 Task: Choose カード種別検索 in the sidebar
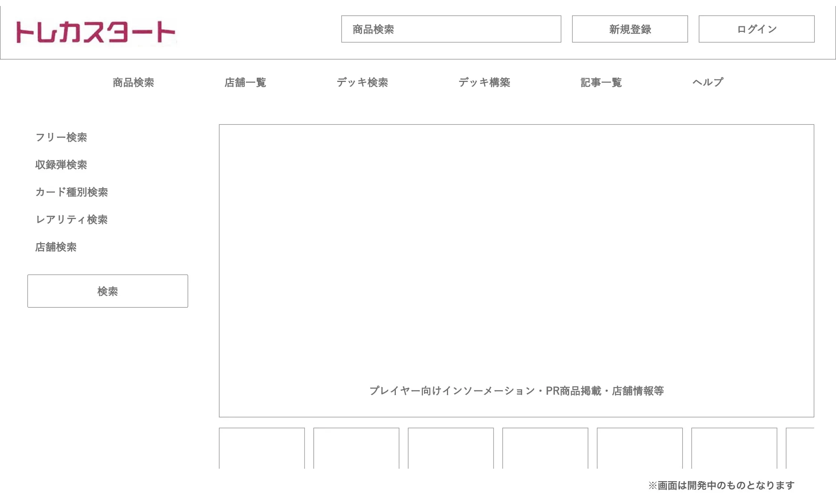[71, 192]
